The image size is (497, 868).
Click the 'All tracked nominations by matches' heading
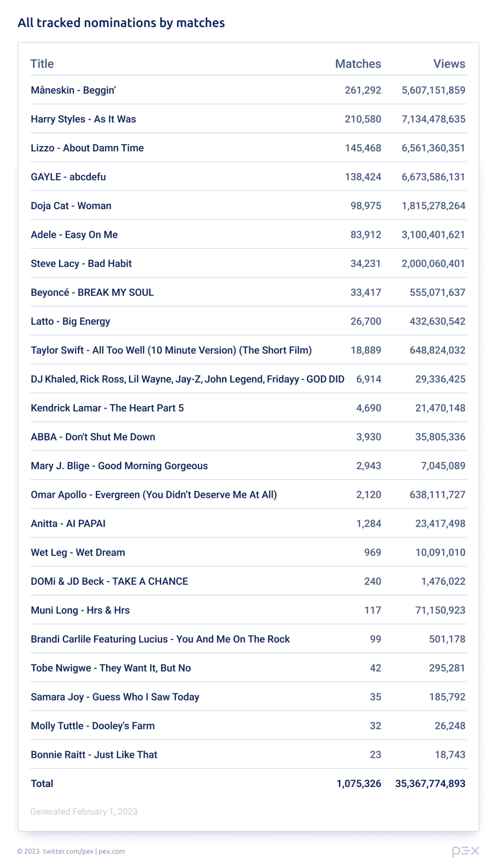121,23
